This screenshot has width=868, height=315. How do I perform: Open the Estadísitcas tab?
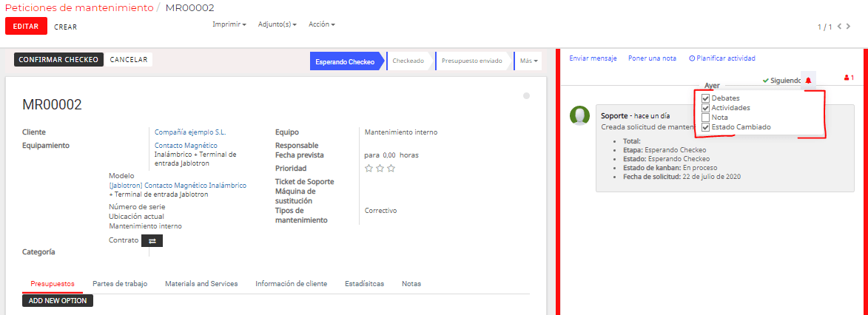[364, 283]
